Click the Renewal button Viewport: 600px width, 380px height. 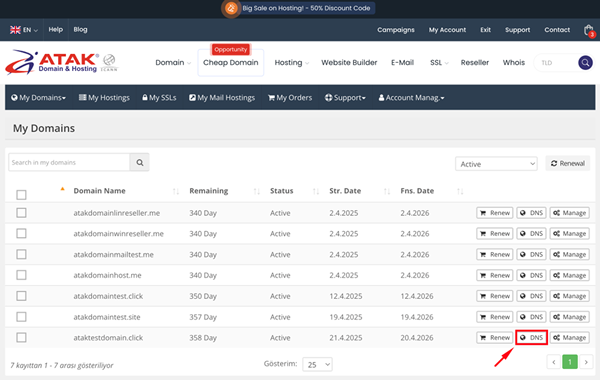tap(568, 163)
